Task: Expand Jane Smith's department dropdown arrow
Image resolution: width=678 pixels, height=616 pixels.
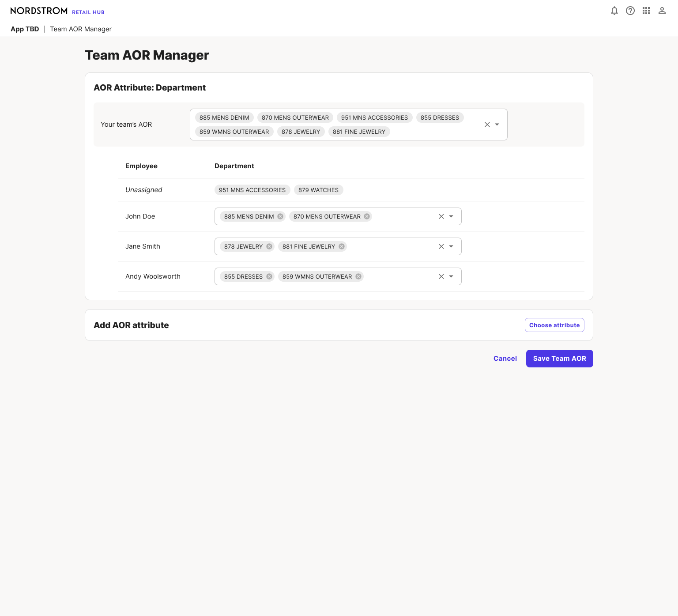Action: click(451, 246)
